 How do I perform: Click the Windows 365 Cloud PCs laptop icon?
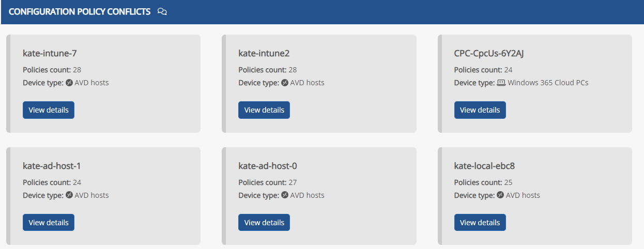501,83
